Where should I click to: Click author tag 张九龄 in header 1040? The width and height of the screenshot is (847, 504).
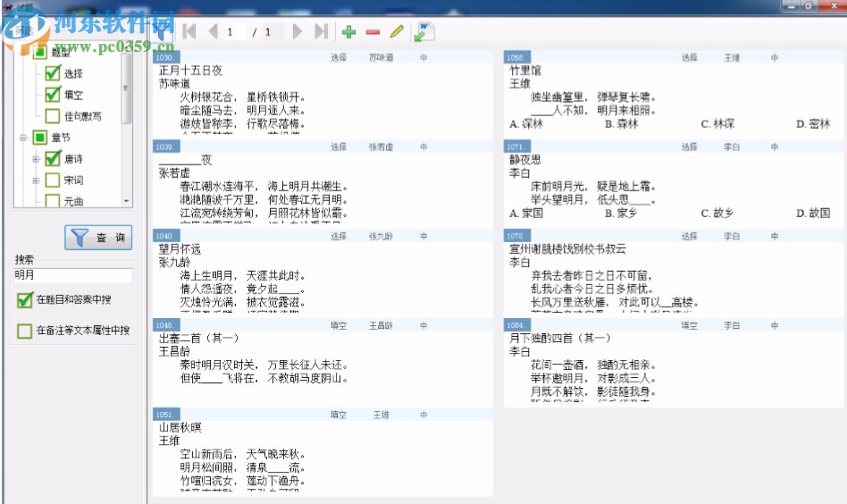pyautogui.click(x=381, y=236)
